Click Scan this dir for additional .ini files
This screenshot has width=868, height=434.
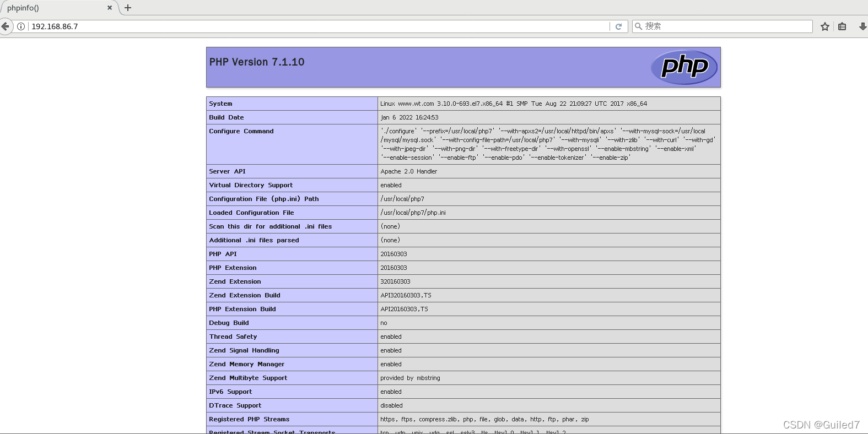[271, 226]
